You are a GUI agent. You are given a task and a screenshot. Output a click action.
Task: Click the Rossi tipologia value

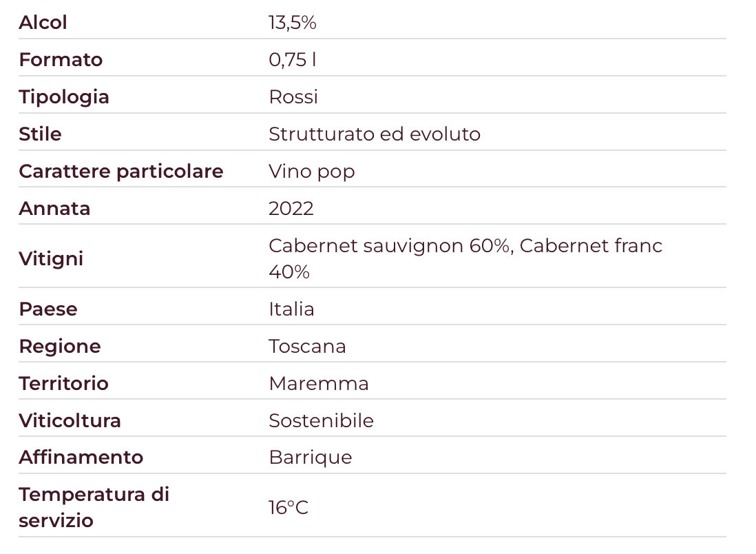click(293, 96)
